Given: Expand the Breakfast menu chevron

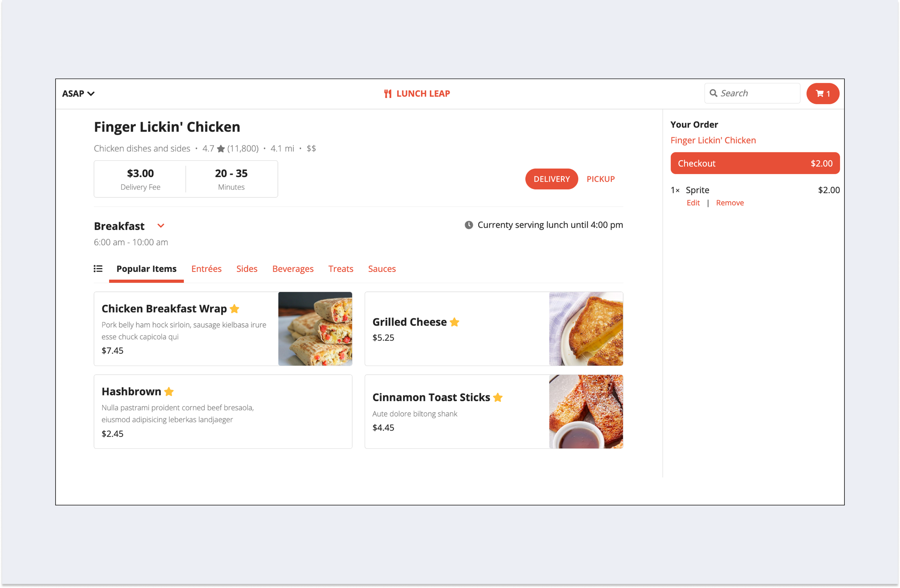Looking at the screenshot, I should [161, 226].
